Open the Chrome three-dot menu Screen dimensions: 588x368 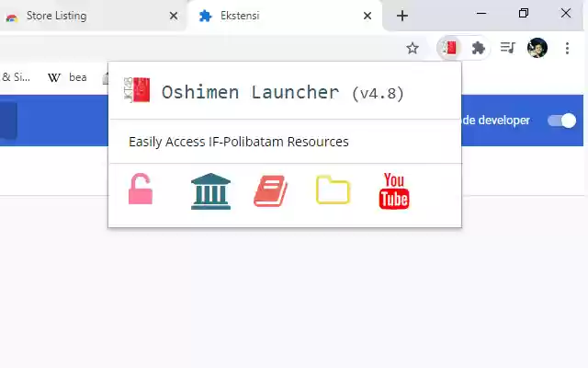point(567,48)
